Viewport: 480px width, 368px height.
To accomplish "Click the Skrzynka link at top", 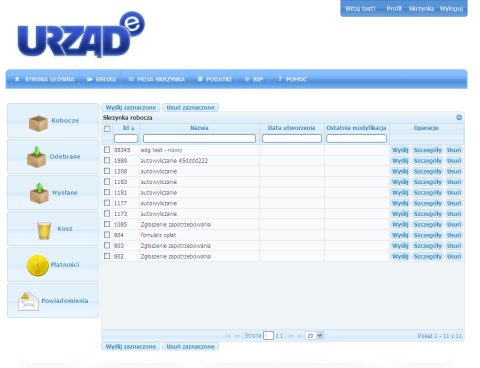I will point(421,9).
